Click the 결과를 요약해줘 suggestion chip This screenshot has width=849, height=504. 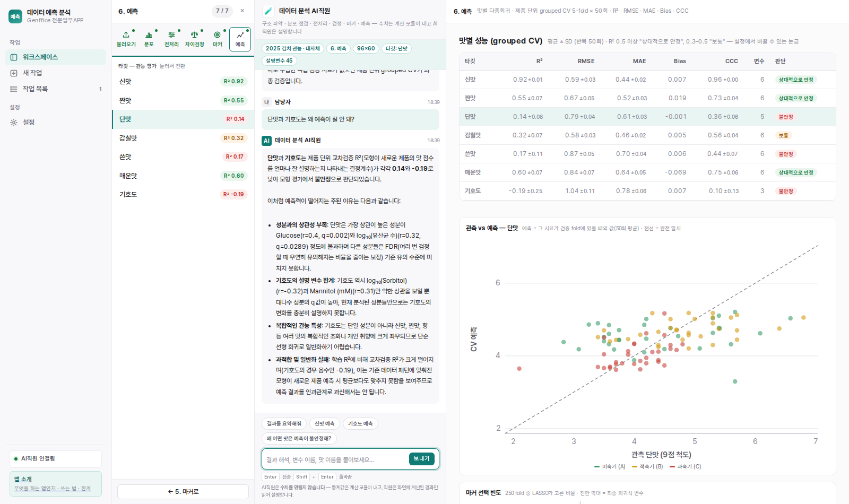click(x=284, y=423)
